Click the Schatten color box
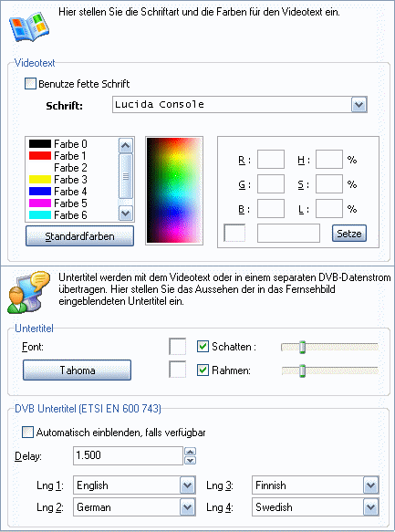The image size is (395, 532). (x=177, y=347)
